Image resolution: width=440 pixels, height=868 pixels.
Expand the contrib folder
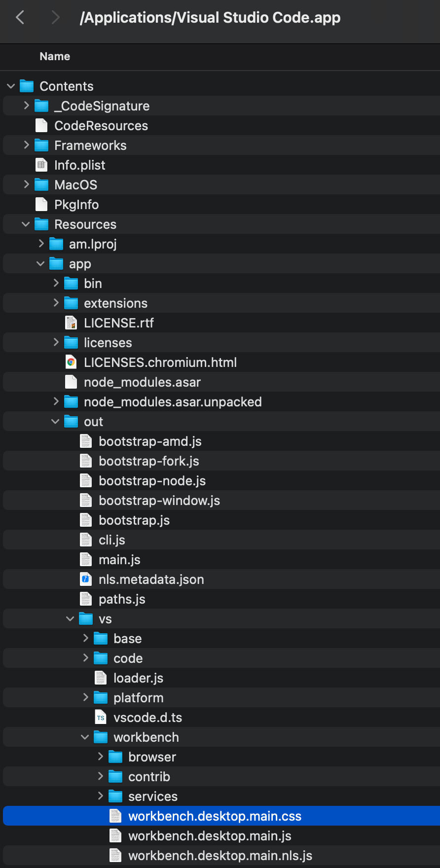100,776
